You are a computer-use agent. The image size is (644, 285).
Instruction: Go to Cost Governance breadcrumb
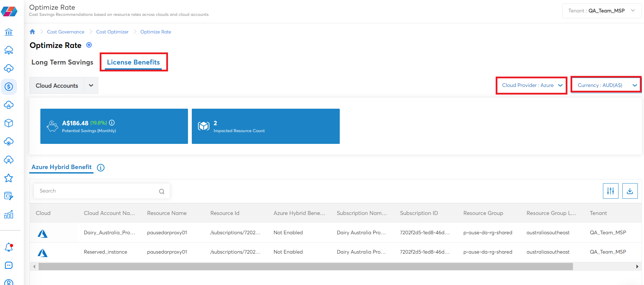click(66, 32)
